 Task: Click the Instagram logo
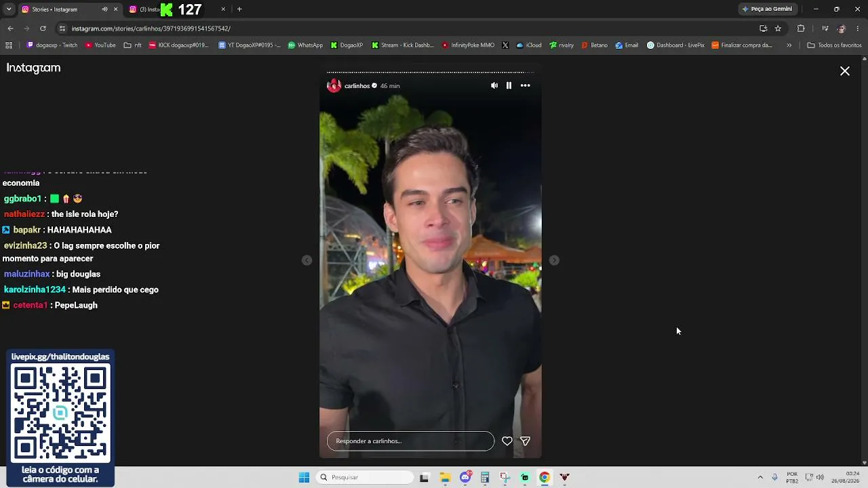point(33,68)
